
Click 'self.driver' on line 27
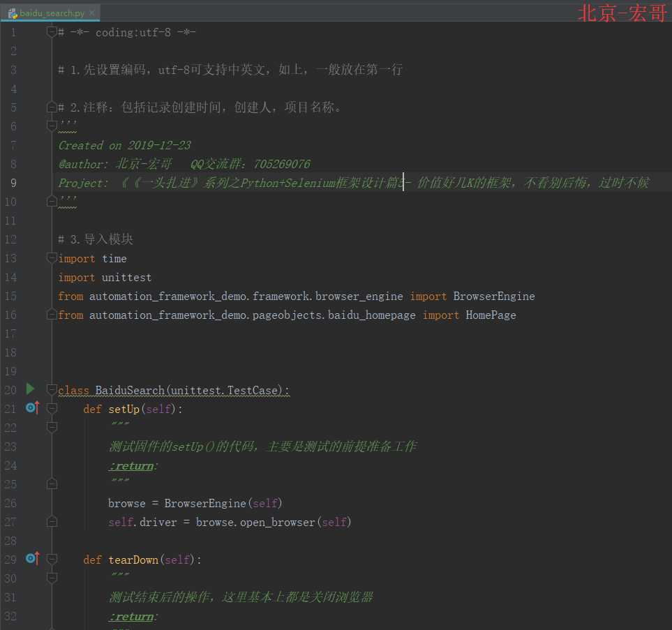pyautogui.click(x=142, y=522)
